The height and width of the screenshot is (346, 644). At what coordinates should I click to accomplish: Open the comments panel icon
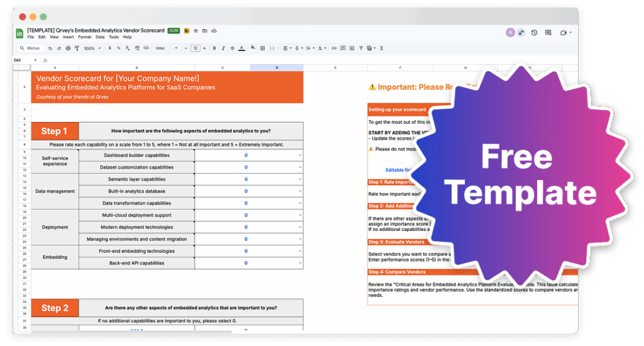[x=548, y=33]
